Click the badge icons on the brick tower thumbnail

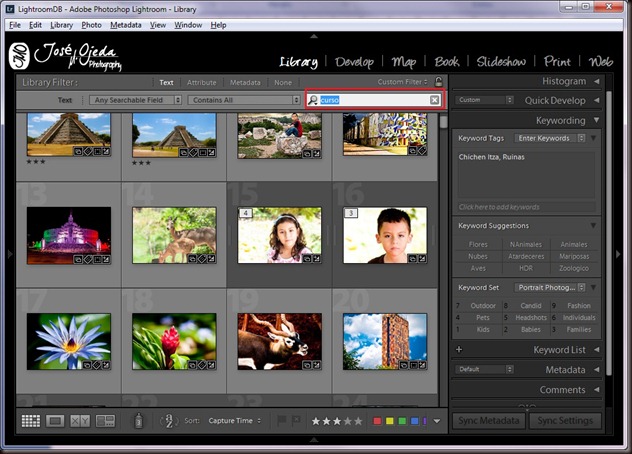coord(413,365)
